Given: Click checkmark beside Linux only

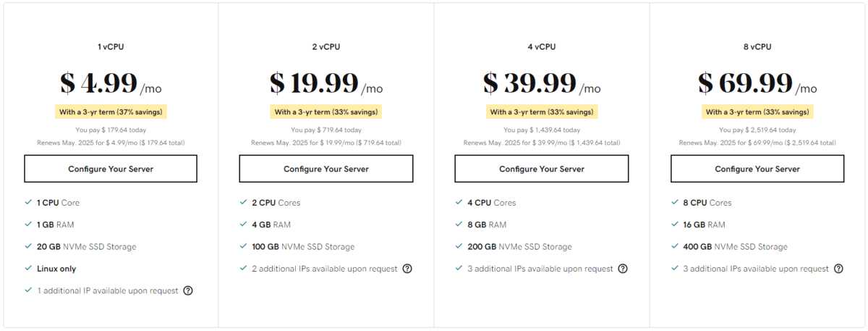Looking at the screenshot, I should (28, 269).
